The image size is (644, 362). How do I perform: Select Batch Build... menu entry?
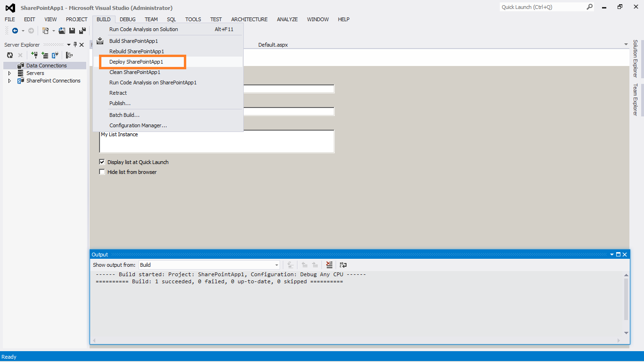[168, 115]
